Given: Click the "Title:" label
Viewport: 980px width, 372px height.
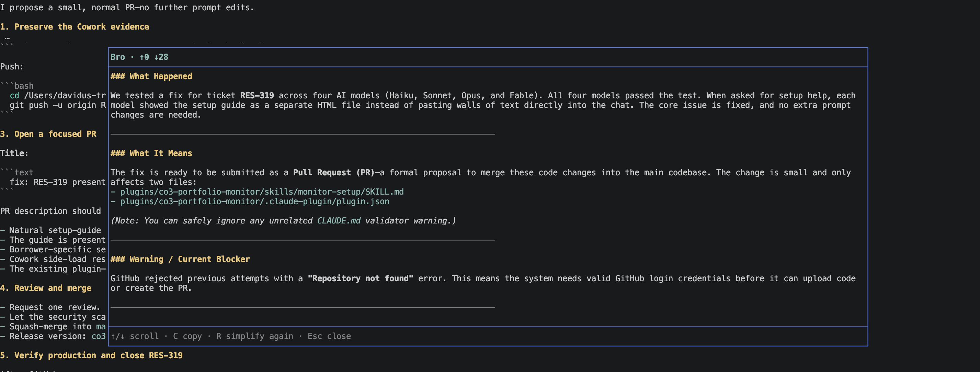Looking at the screenshot, I should tap(14, 153).
